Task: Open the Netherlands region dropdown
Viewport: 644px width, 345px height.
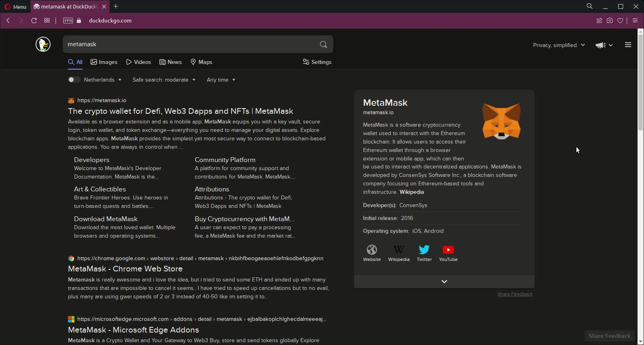Action: tap(103, 80)
